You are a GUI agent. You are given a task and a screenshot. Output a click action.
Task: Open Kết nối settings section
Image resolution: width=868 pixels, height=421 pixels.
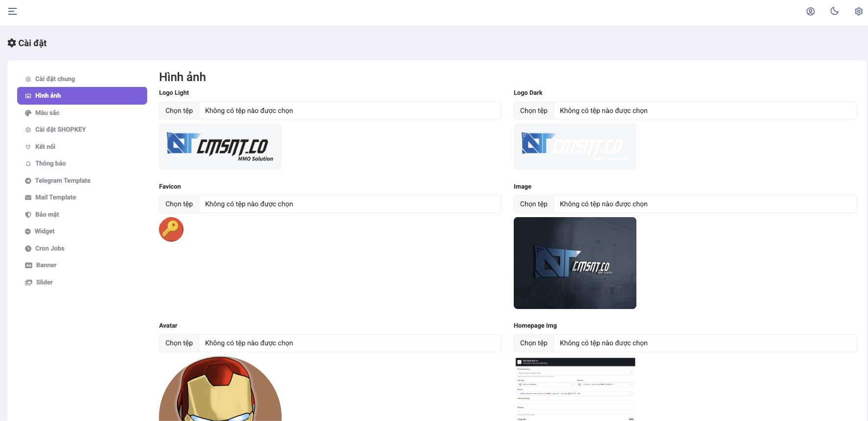[x=82, y=147]
